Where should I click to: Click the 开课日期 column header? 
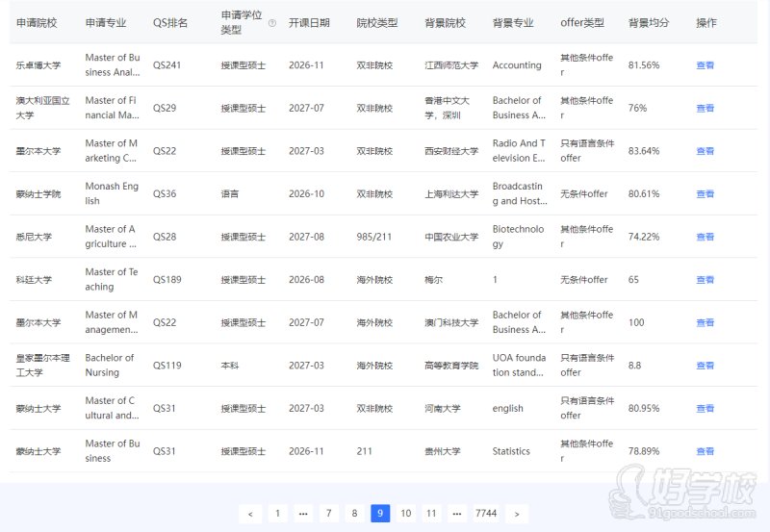tap(309, 23)
